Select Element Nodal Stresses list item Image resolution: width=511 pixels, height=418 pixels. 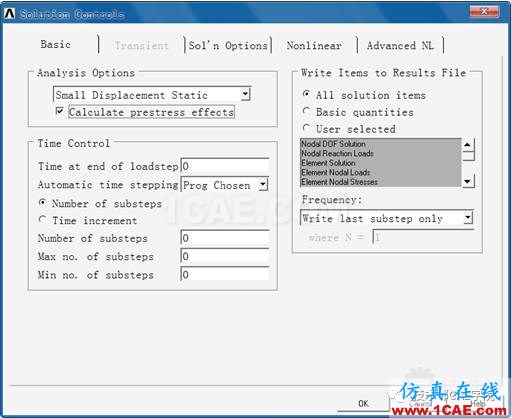(x=339, y=182)
